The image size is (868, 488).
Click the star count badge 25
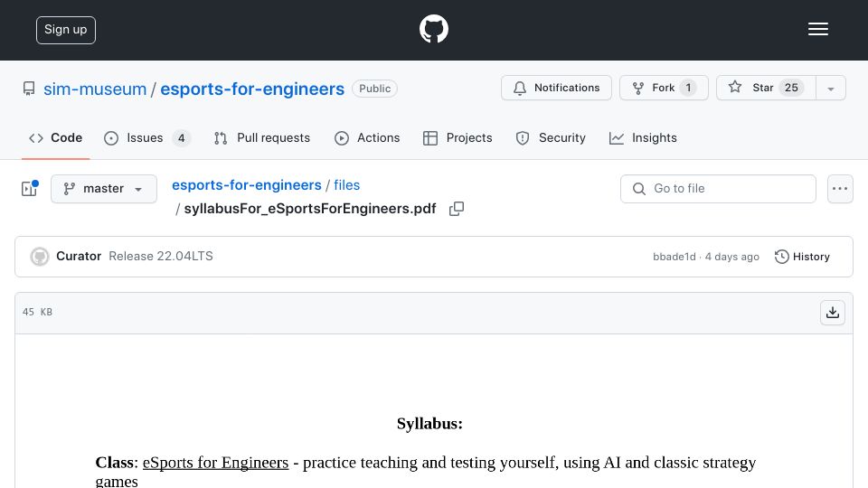tap(792, 88)
